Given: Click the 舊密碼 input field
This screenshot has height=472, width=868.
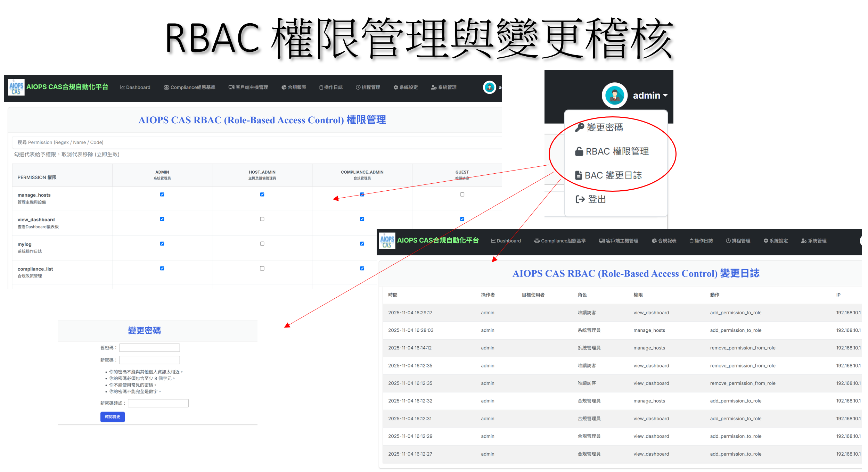Looking at the screenshot, I should pos(149,348).
